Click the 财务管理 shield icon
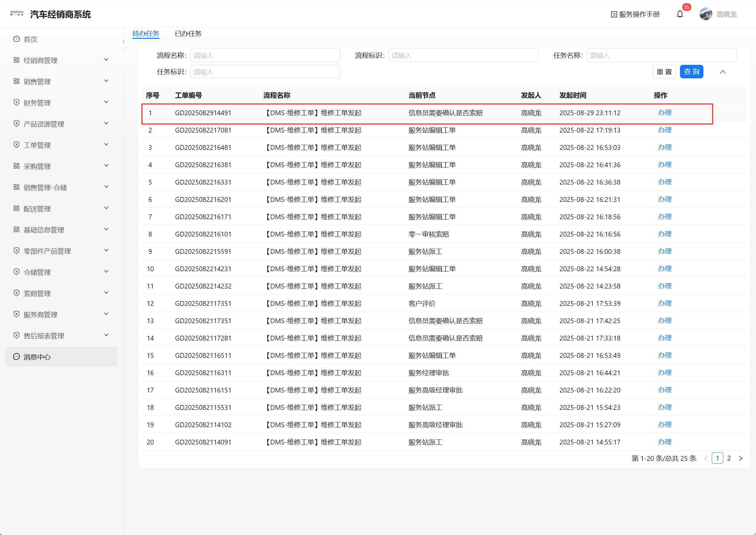756x535 pixels. (x=16, y=102)
